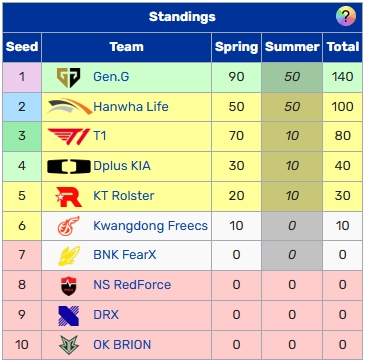Click the T1 red logo
Viewport: 366px width, 363px height.
pyautogui.click(x=69, y=136)
